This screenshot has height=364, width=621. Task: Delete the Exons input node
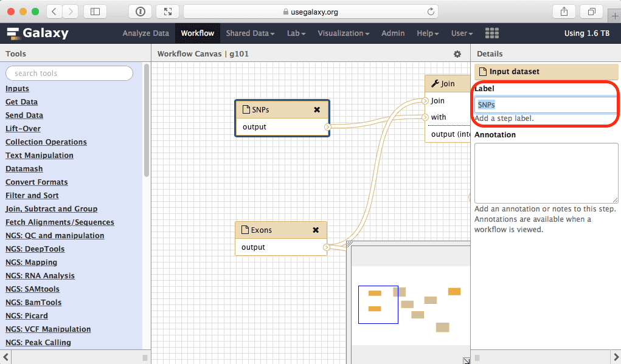(x=316, y=230)
